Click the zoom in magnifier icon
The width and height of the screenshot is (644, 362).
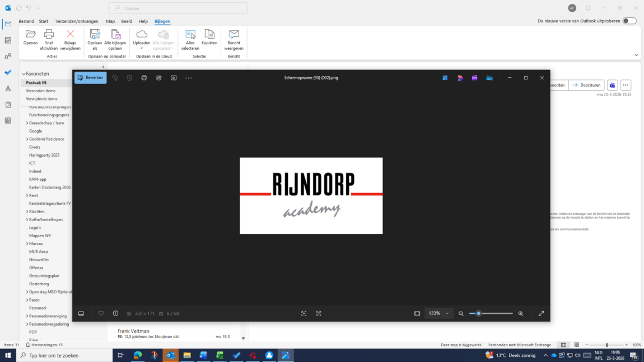(x=521, y=313)
